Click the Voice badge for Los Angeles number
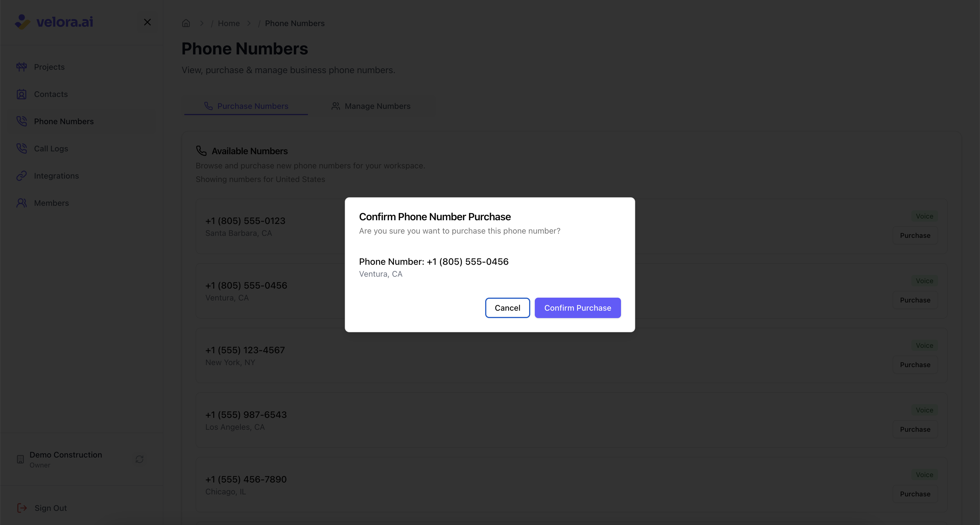The width and height of the screenshot is (980, 525). click(924, 410)
